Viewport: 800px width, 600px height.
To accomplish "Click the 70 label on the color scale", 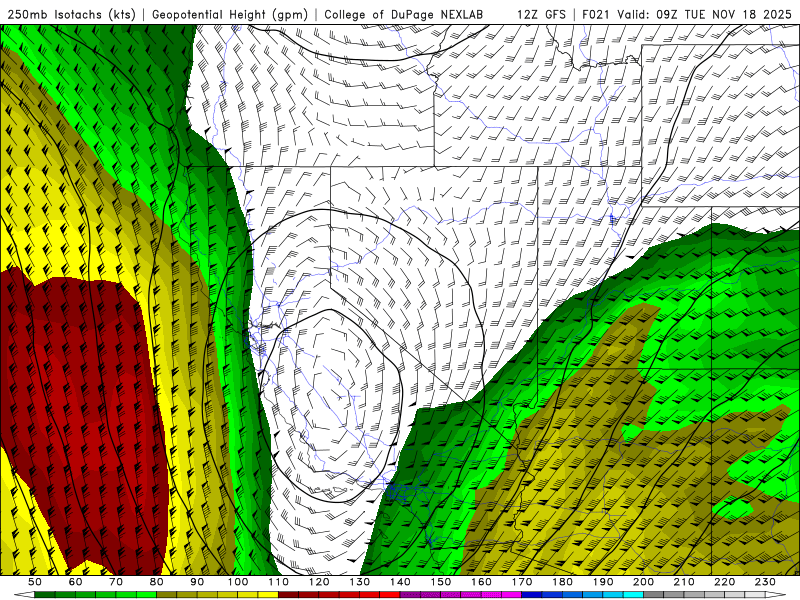I will click(x=116, y=582).
